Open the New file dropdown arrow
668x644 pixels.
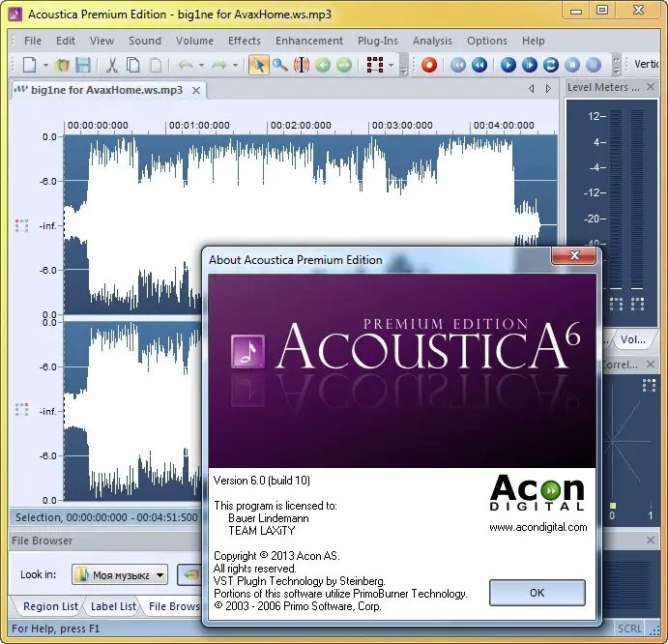click(x=45, y=65)
